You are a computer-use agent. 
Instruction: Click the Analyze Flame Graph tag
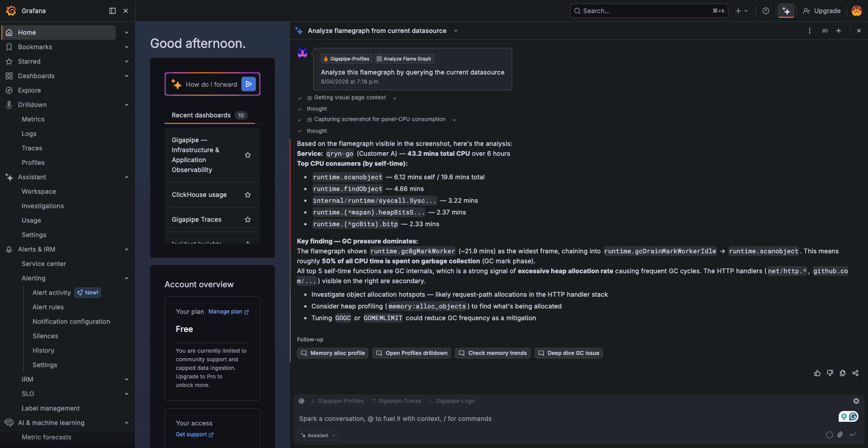coord(404,59)
